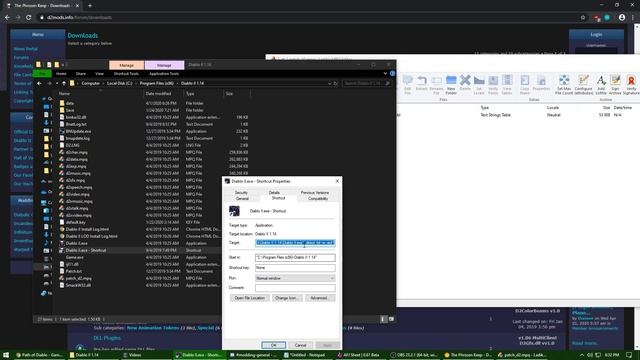Switch to large icons view in Explorer status bar
The height and width of the screenshot is (360, 640).
(x=391, y=319)
